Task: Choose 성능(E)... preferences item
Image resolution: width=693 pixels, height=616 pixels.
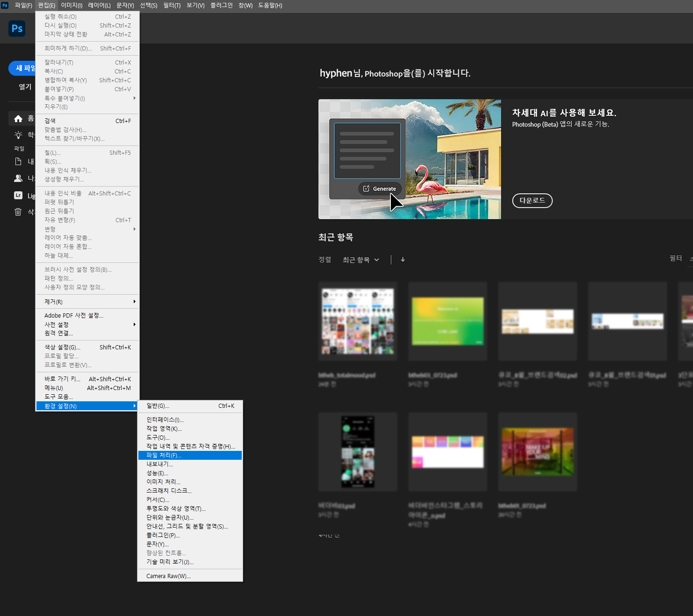Action: (190, 473)
